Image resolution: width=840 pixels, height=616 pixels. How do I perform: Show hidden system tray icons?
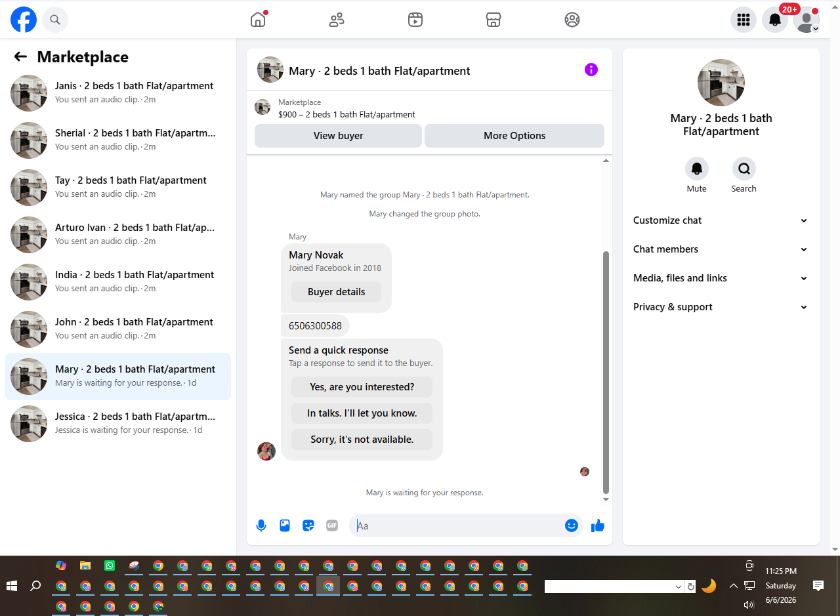pos(733,586)
